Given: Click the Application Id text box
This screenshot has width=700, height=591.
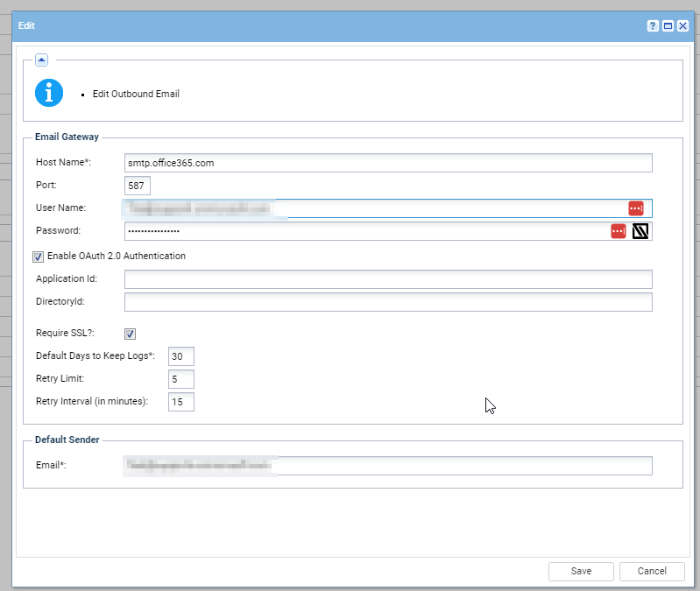Looking at the screenshot, I should pos(388,279).
